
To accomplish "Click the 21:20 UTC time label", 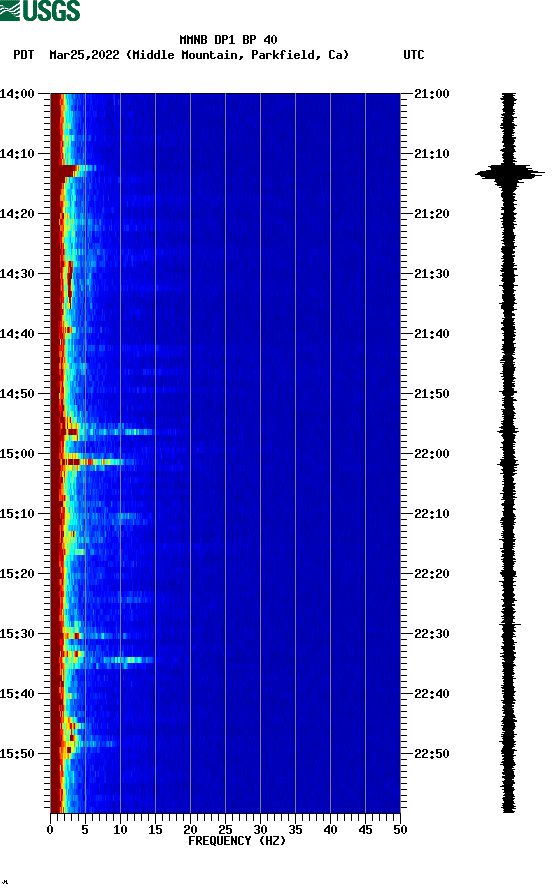I will pyautogui.click(x=432, y=214).
